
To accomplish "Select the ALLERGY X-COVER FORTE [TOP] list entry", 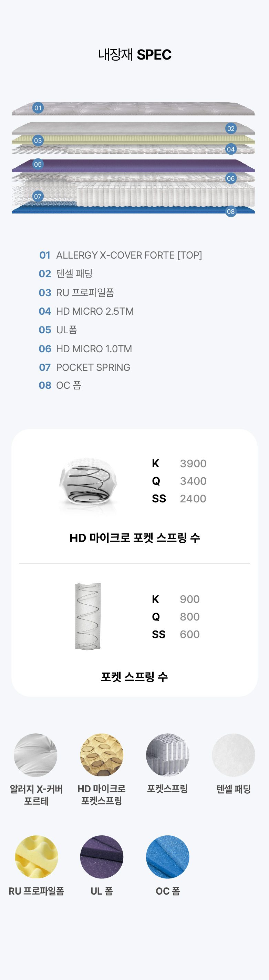I will pos(121,255).
